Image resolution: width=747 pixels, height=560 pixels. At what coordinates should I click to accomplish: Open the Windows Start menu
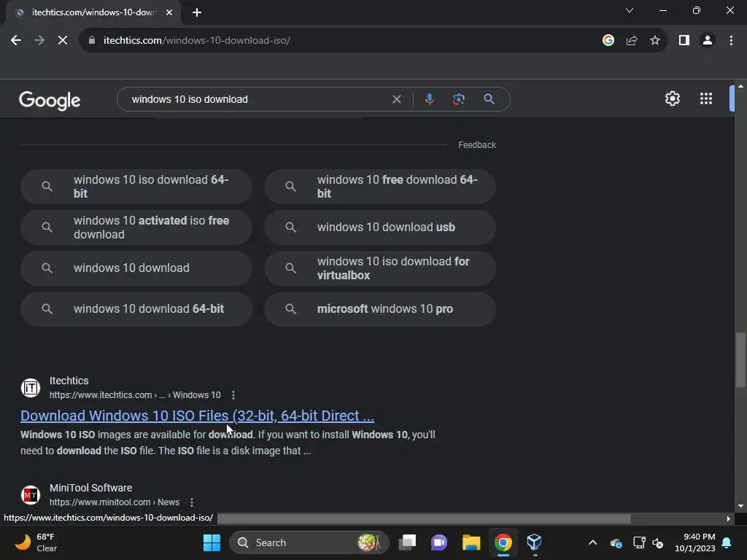point(212,542)
